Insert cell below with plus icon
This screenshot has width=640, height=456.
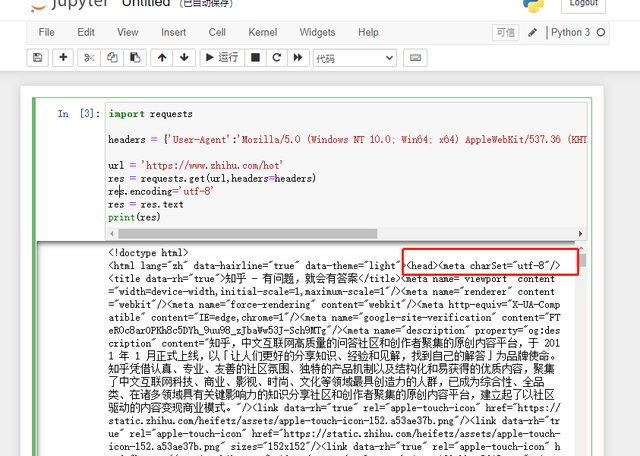tap(63, 58)
